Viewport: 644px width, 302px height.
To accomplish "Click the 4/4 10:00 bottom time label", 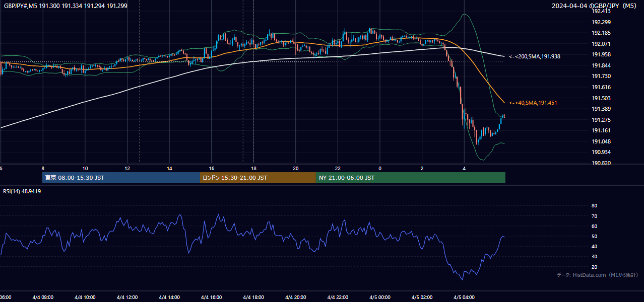I will point(85,297).
